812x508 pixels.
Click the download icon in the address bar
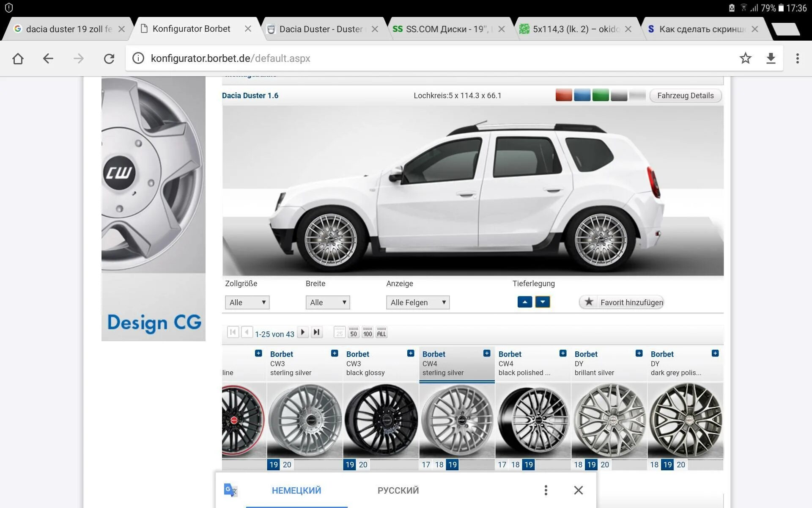771,58
